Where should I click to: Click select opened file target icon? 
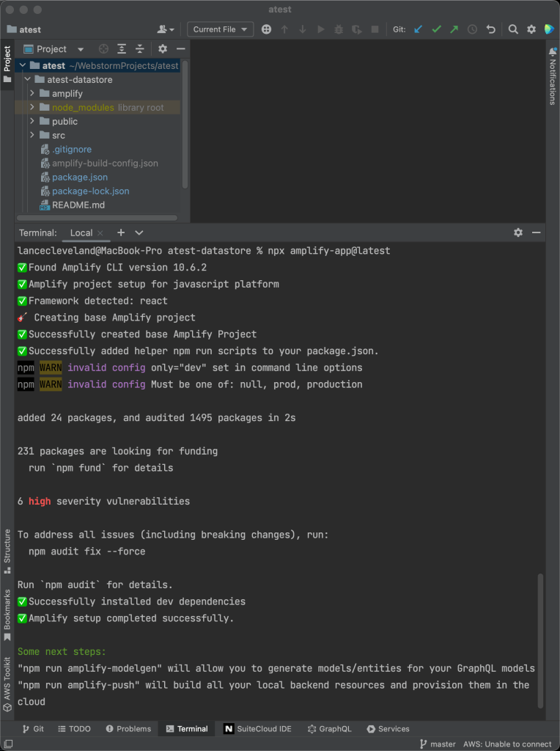click(103, 49)
